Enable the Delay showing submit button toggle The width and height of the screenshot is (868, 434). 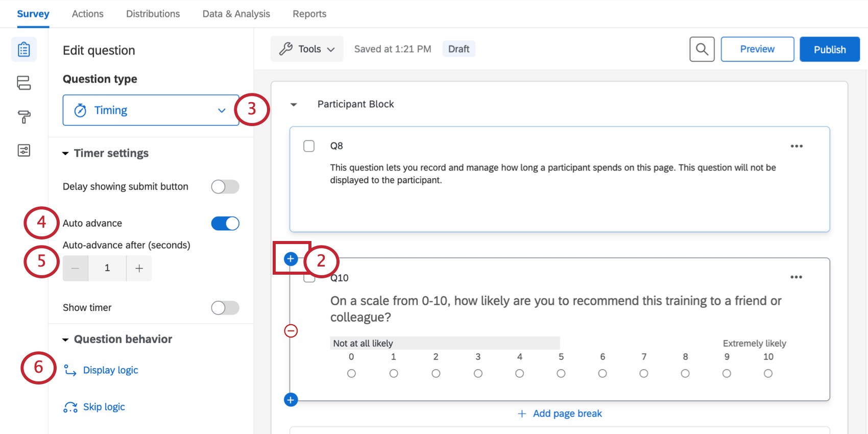click(225, 186)
